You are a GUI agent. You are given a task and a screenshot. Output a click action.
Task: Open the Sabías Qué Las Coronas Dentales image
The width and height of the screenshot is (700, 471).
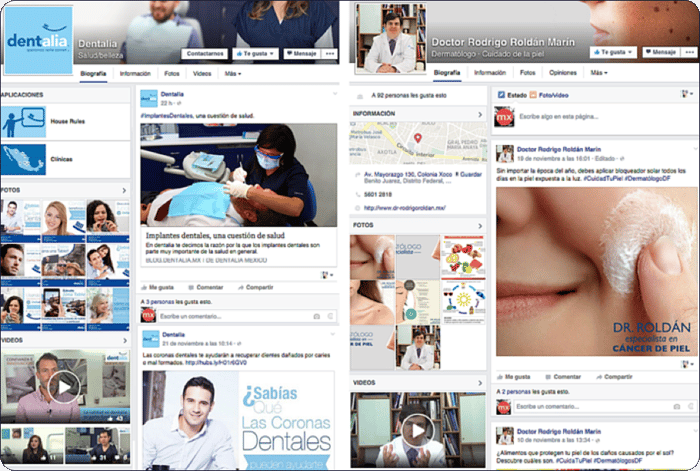coord(238,420)
